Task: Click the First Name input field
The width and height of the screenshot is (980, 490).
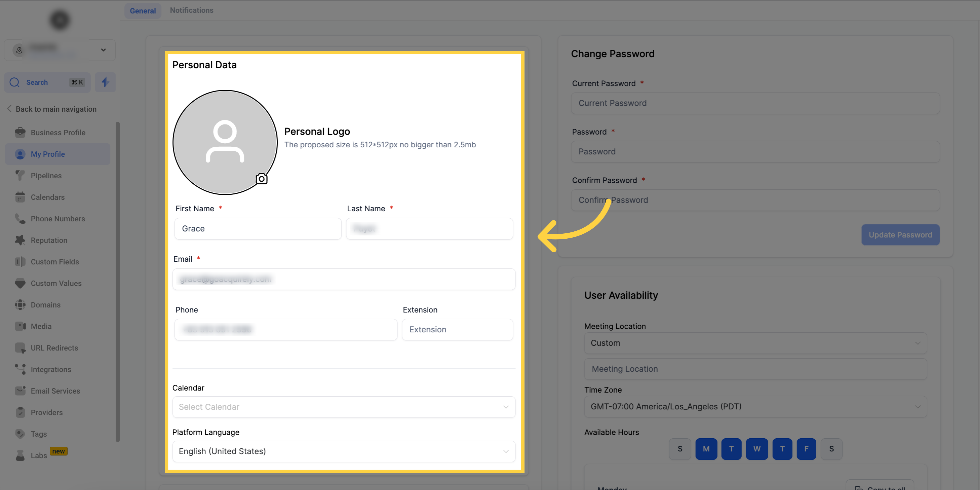Action: pyautogui.click(x=257, y=229)
